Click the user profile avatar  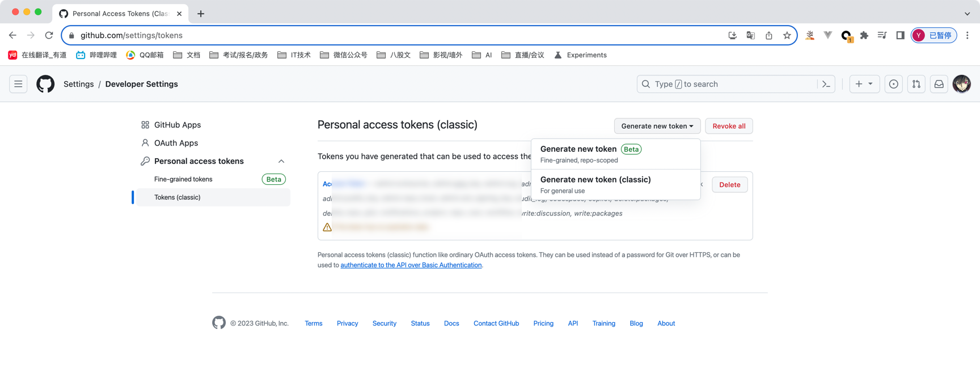(x=961, y=84)
